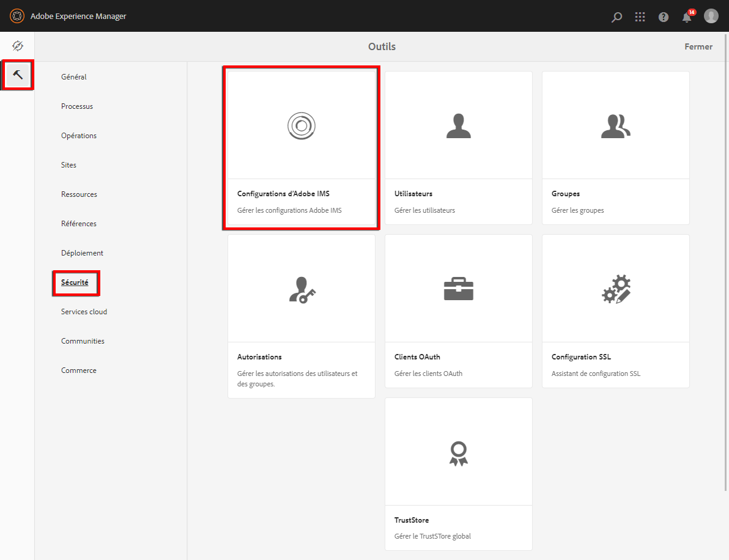Open the solutions grid switcher icon

pyautogui.click(x=640, y=17)
